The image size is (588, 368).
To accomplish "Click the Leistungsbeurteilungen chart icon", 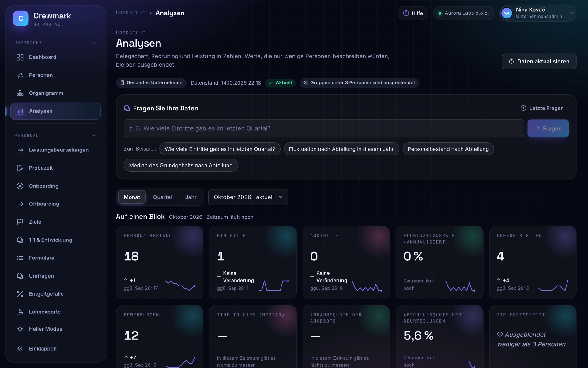I will 20,150.
